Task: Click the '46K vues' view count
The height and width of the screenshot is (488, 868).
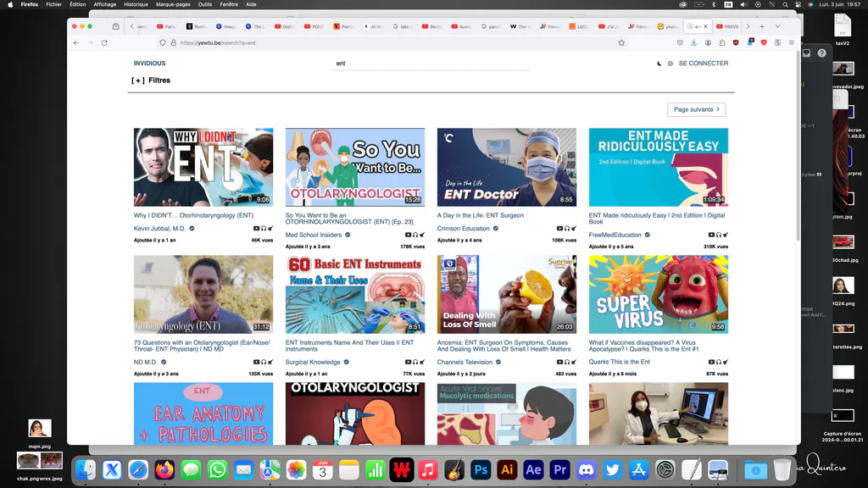Action: 262,240
